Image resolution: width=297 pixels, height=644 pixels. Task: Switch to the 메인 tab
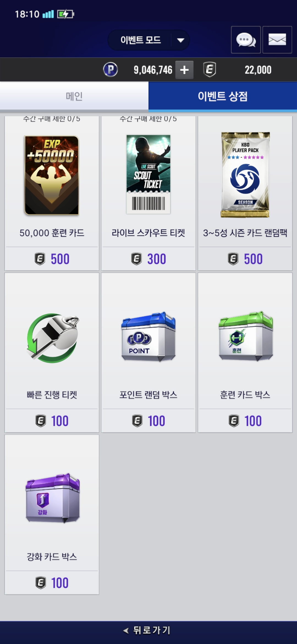point(74,96)
